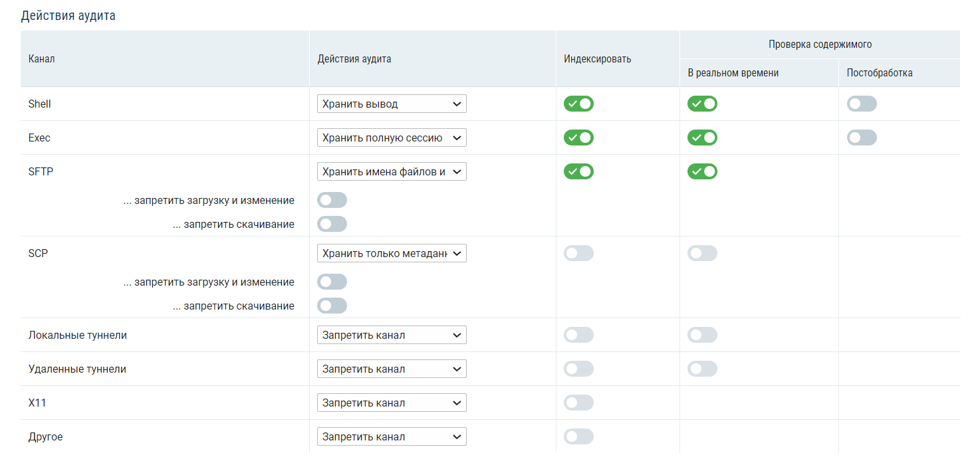Turn off Exec indexing switch
The width and height of the screenshot is (980, 465).
tap(578, 138)
